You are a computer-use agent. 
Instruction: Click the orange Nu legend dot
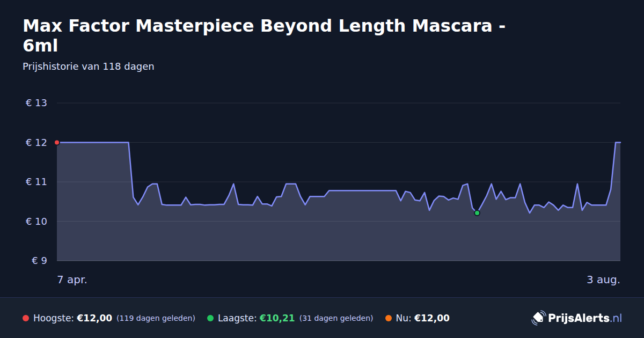(389, 318)
